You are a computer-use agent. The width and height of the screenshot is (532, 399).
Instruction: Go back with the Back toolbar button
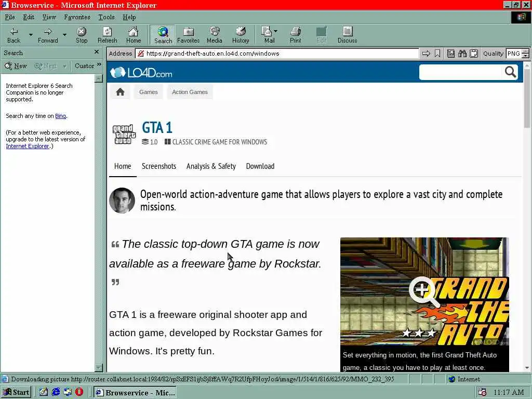tap(14, 35)
